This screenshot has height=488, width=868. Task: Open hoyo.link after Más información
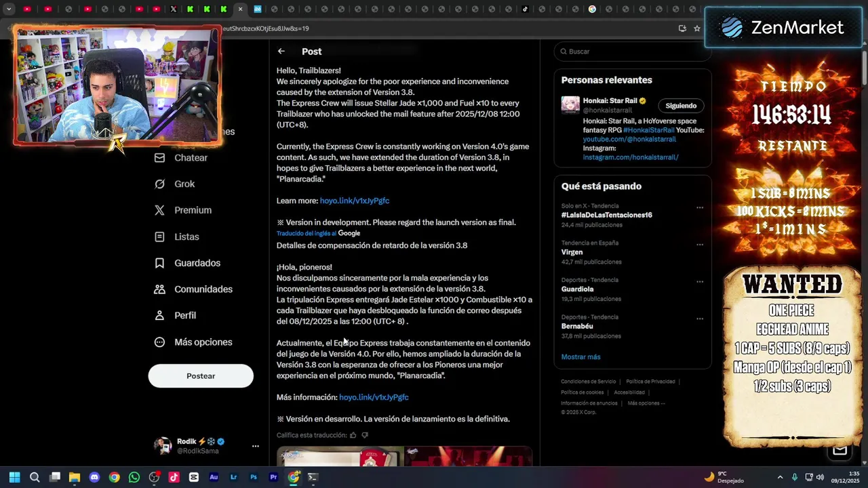click(x=374, y=397)
